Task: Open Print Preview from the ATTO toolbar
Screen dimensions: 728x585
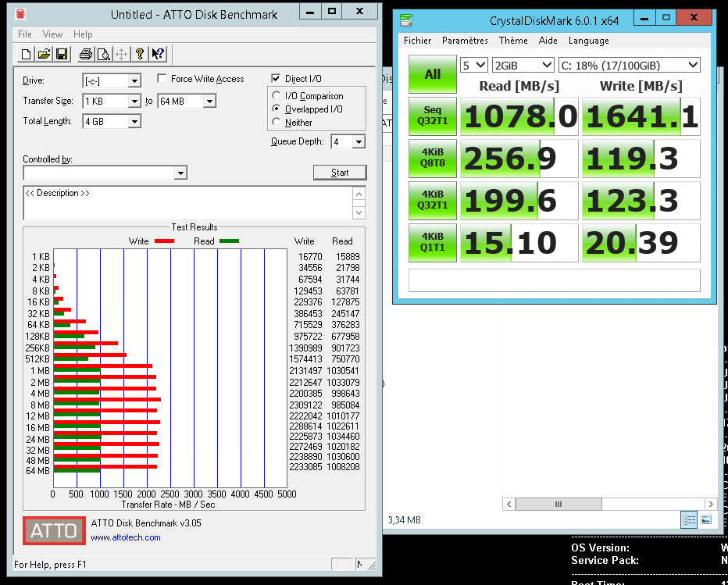Action: pos(103,54)
